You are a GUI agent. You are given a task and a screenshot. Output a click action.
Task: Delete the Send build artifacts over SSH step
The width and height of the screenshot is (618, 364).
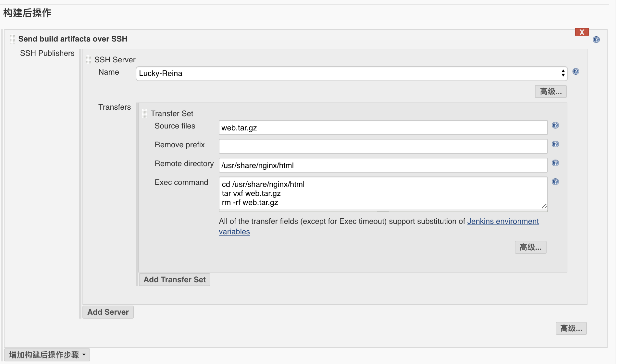(582, 32)
